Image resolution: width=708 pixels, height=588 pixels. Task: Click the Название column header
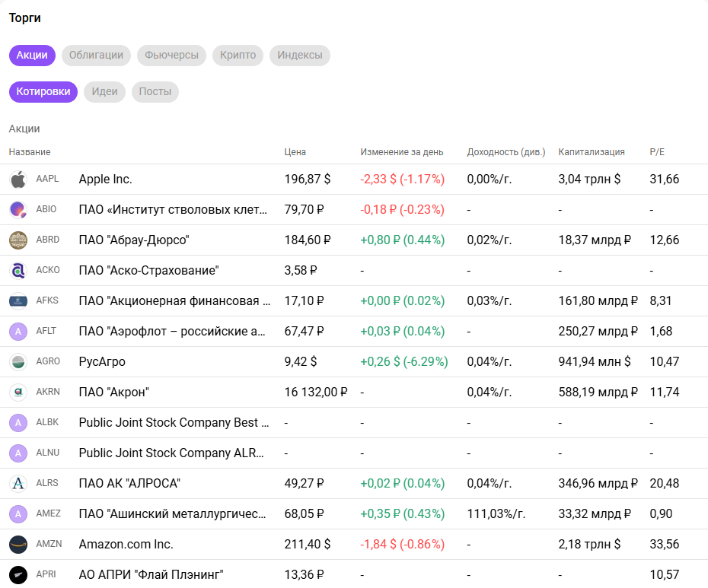(x=30, y=152)
